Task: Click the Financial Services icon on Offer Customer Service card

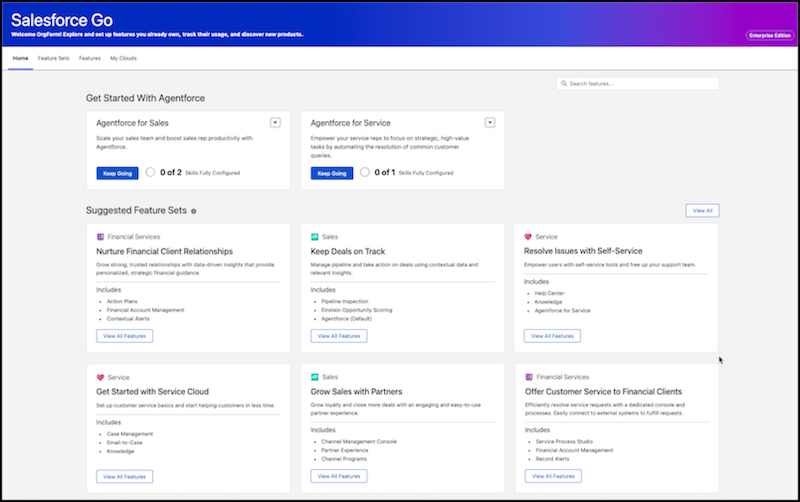Action: click(x=529, y=377)
